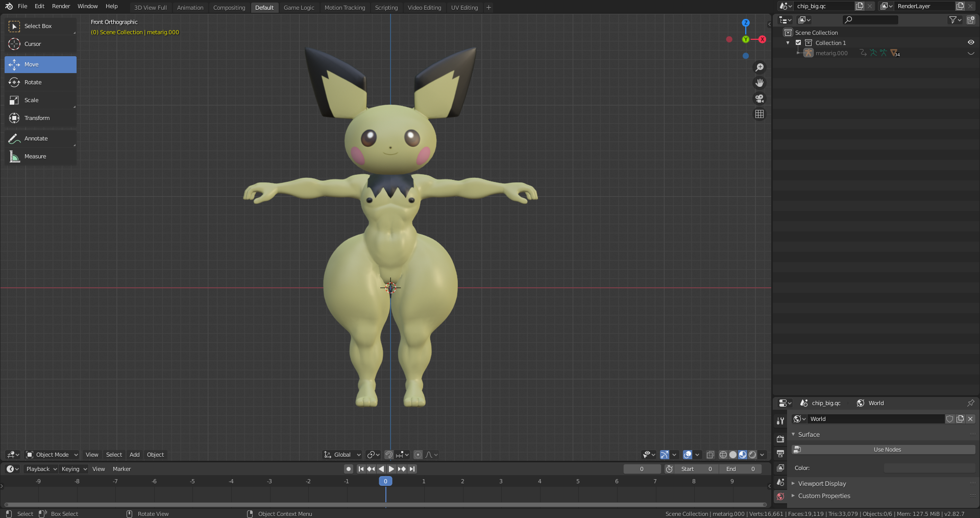Toggle proportional editing in header
Viewport: 980px width, 518px height.
tap(418, 455)
